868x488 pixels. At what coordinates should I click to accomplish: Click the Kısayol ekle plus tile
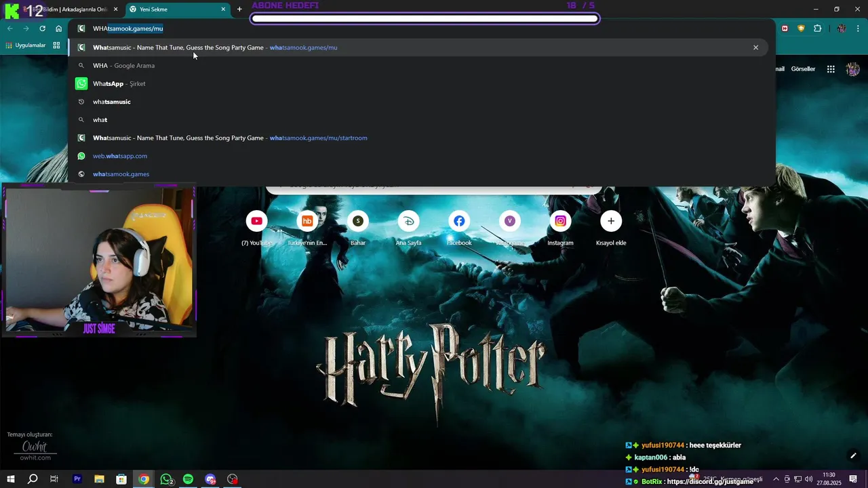point(611,228)
